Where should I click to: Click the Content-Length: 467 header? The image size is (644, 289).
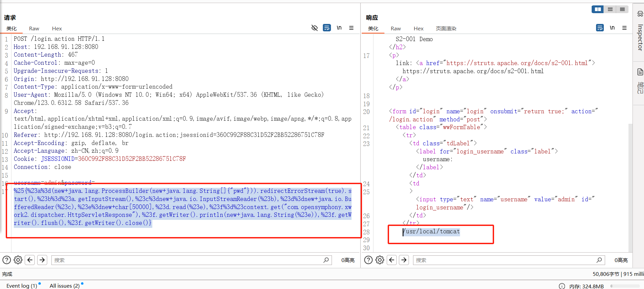(46, 55)
